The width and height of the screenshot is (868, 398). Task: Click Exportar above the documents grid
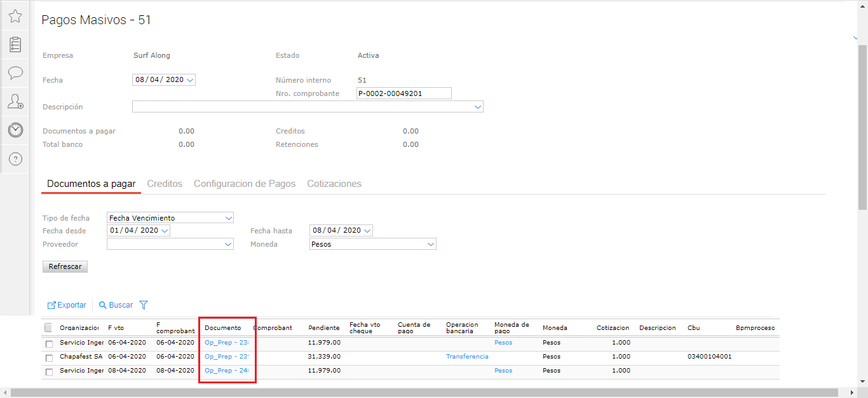(67, 305)
